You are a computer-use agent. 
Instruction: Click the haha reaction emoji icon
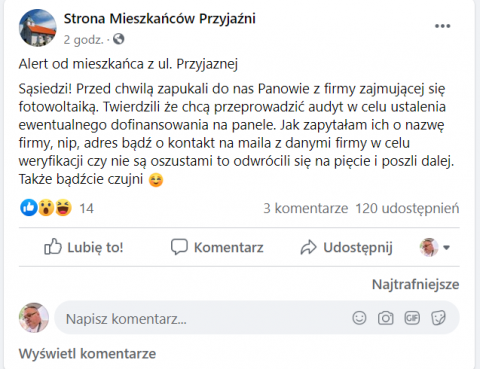63,208
